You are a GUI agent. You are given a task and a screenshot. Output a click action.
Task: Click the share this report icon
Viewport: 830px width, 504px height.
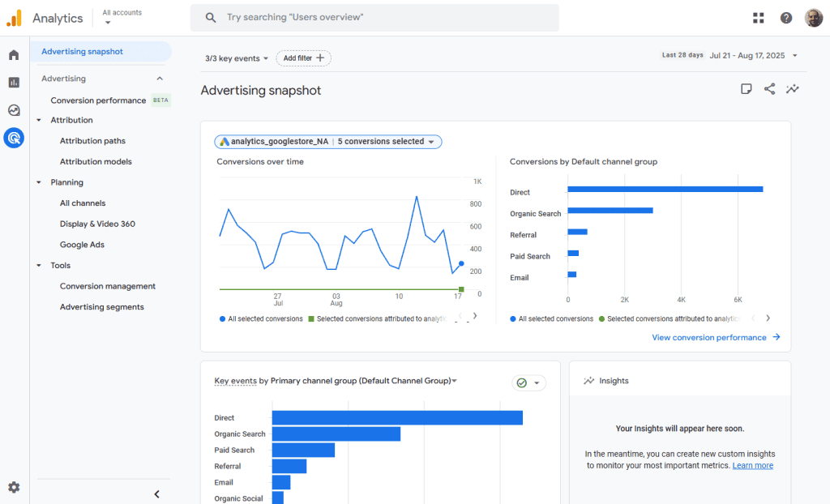[769, 89]
